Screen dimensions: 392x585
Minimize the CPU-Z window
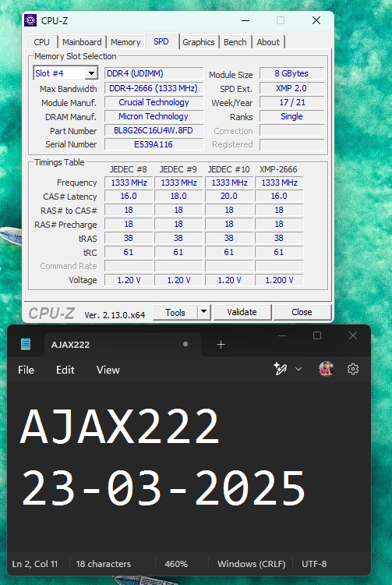pos(245,20)
